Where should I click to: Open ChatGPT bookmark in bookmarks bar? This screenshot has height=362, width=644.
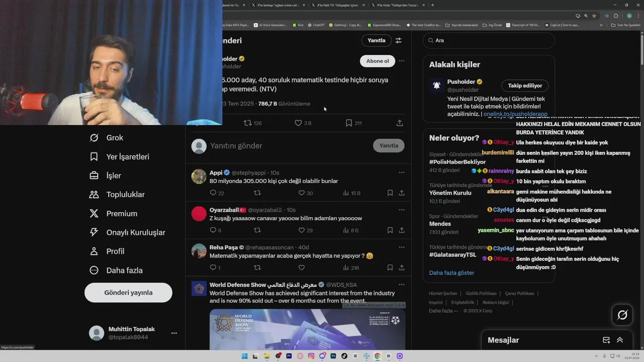tap(316, 25)
